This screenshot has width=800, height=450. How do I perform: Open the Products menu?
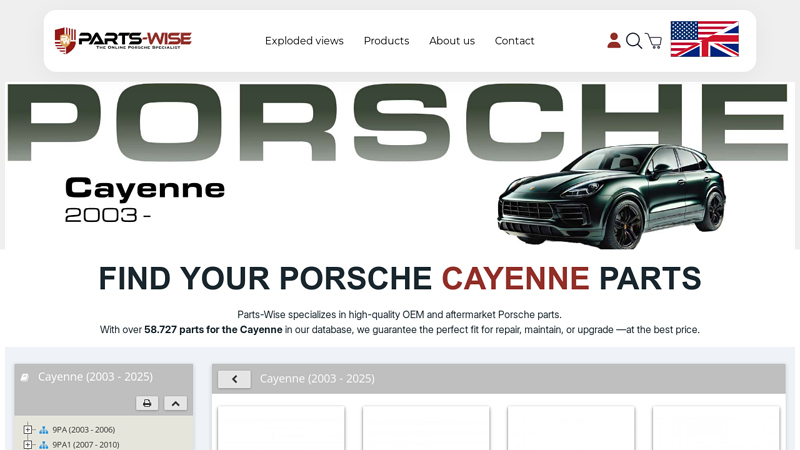click(x=386, y=41)
